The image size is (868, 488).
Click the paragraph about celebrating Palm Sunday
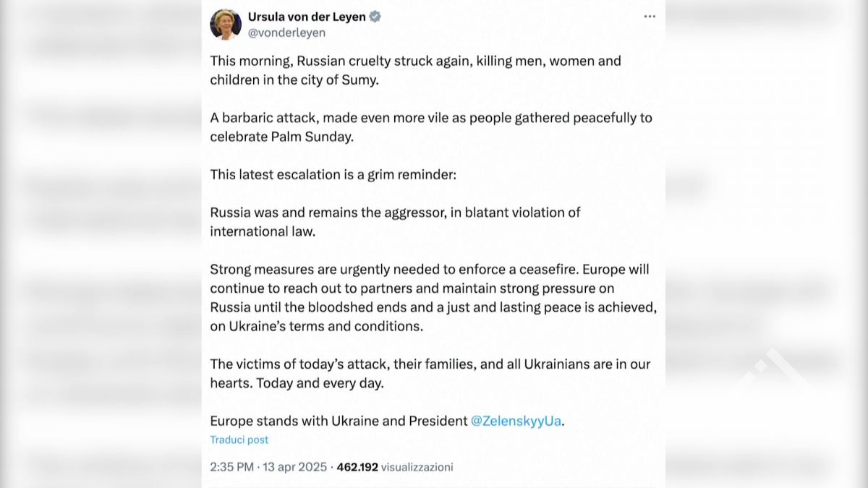[x=430, y=127]
